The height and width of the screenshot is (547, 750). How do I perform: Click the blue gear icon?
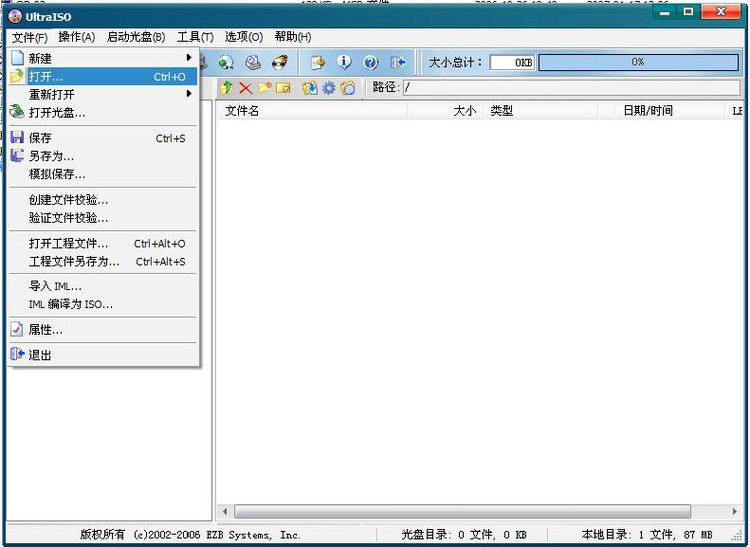coord(329,88)
